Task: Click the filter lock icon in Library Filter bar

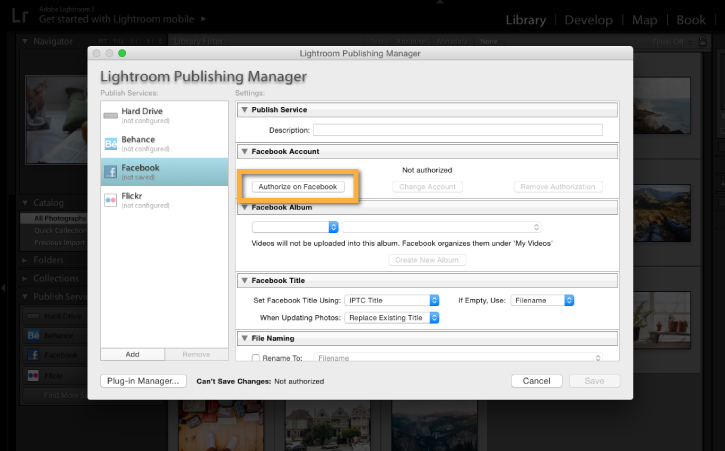Action: (x=702, y=41)
